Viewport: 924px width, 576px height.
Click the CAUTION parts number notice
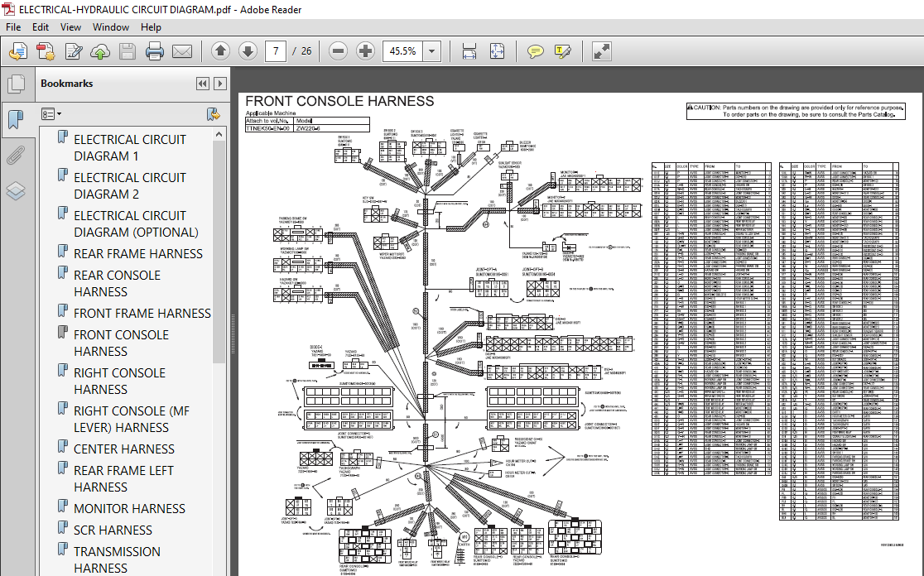click(x=796, y=112)
